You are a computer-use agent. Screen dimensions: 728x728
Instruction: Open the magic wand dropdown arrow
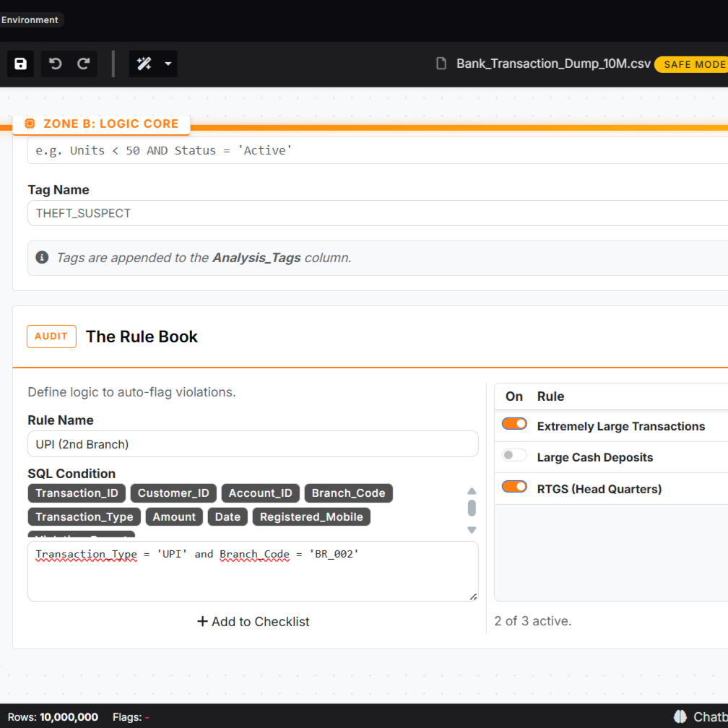(x=168, y=64)
